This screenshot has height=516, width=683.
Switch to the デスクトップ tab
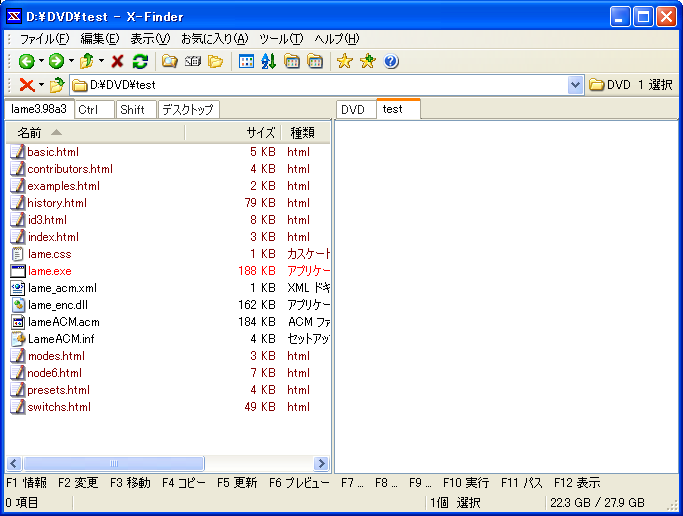188,110
